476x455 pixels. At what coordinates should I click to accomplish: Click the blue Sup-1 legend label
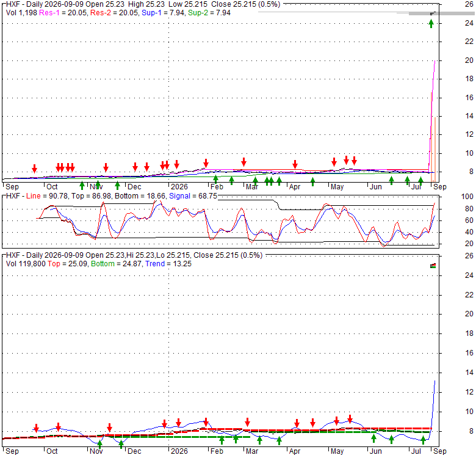tap(151, 13)
